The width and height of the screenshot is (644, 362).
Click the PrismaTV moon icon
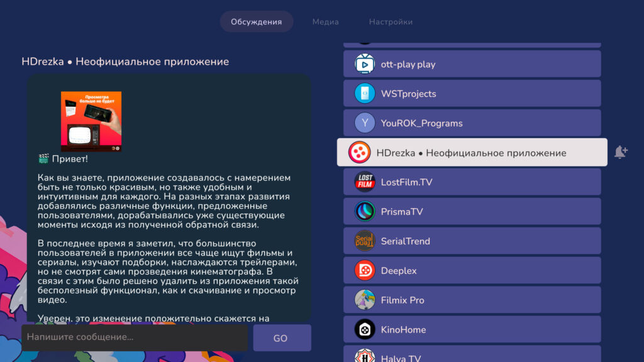click(365, 211)
